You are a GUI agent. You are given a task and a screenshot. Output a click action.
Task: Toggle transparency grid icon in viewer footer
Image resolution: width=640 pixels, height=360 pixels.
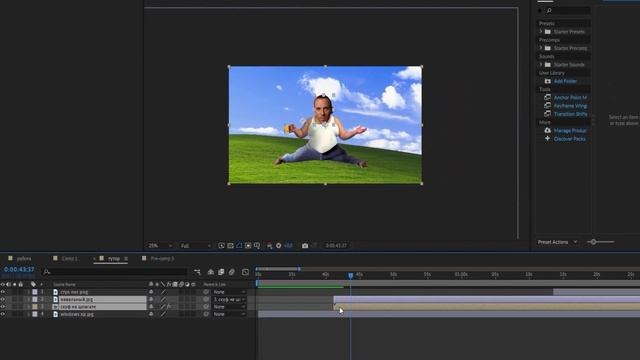tap(230, 246)
